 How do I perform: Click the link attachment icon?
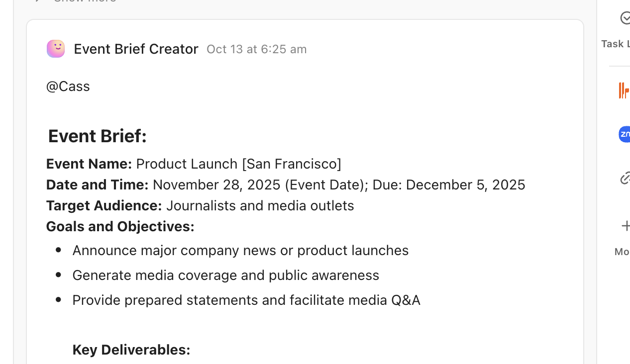coord(625,178)
